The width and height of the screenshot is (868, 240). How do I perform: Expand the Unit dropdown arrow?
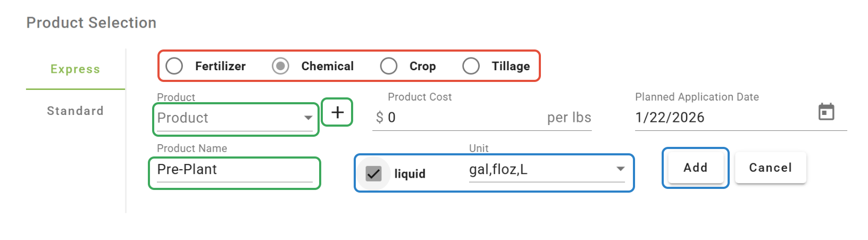(620, 169)
